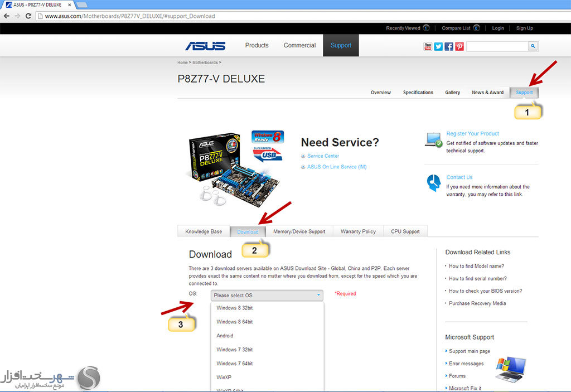Open the Support menu in main navigation

pyautogui.click(x=341, y=45)
